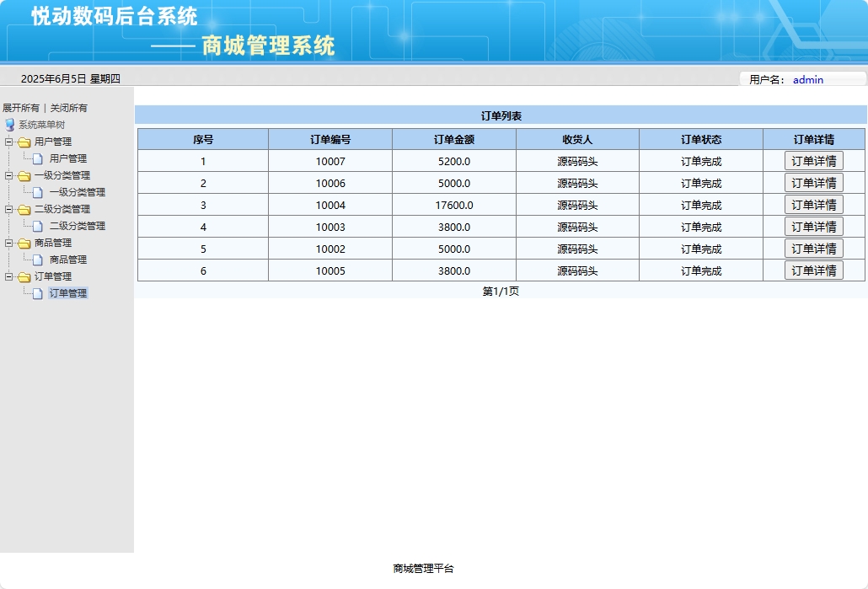Image resolution: width=868 pixels, height=589 pixels.
Task: Open the 二级分类管理 child page link
Action: click(x=78, y=226)
